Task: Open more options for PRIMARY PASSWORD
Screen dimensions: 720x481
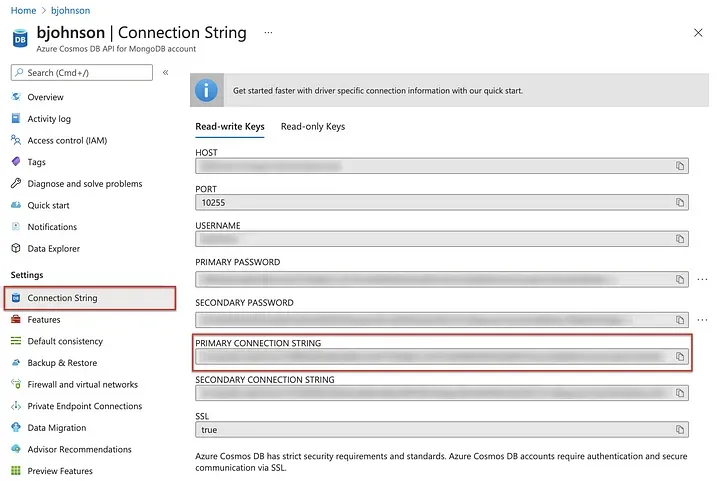Action: tap(702, 279)
